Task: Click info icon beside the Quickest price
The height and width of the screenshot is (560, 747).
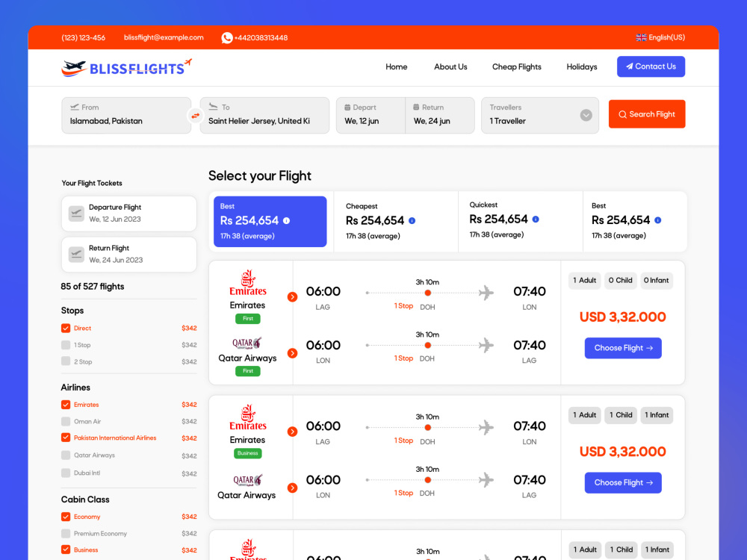Action: tap(536, 219)
